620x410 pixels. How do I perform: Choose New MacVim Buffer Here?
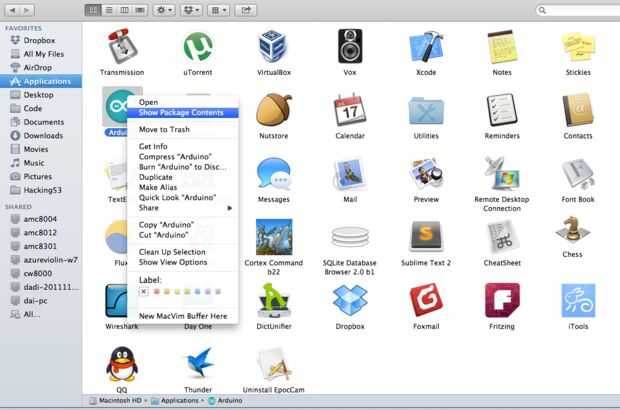pos(183,316)
